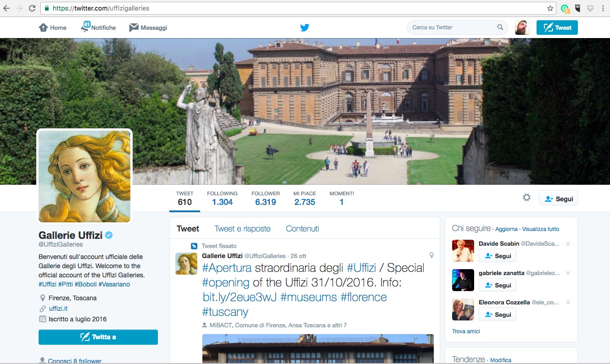
Task: Open the owl extension icon in toolbar
Action: tap(578, 8)
